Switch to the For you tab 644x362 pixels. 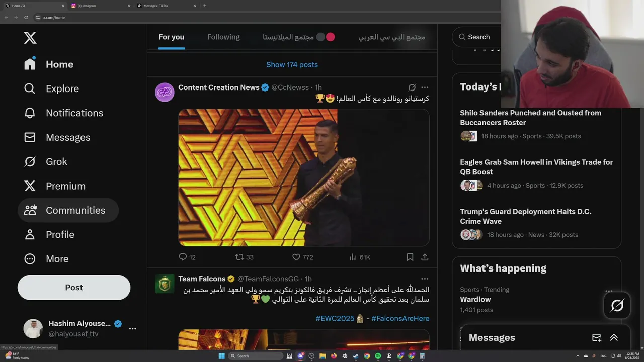tap(171, 37)
